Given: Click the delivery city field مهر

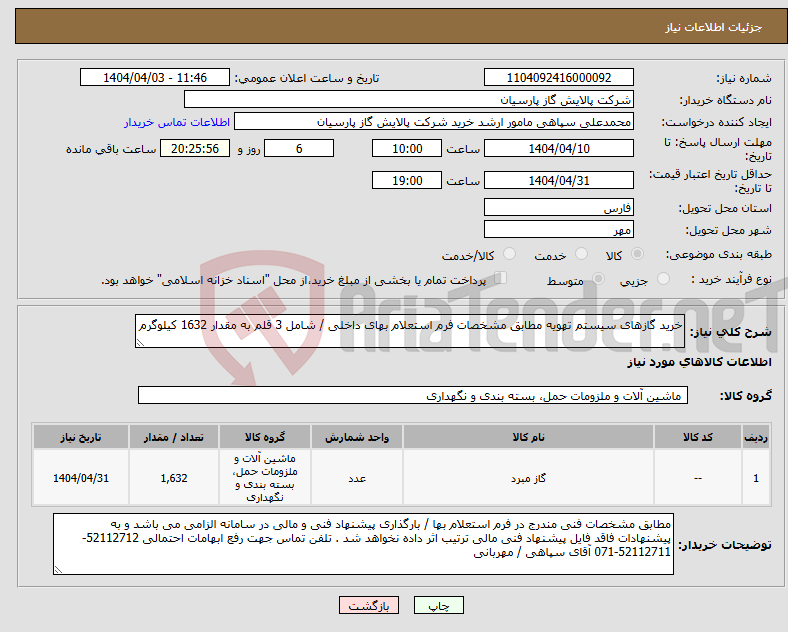Looking at the screenshot, I should 558,230.
